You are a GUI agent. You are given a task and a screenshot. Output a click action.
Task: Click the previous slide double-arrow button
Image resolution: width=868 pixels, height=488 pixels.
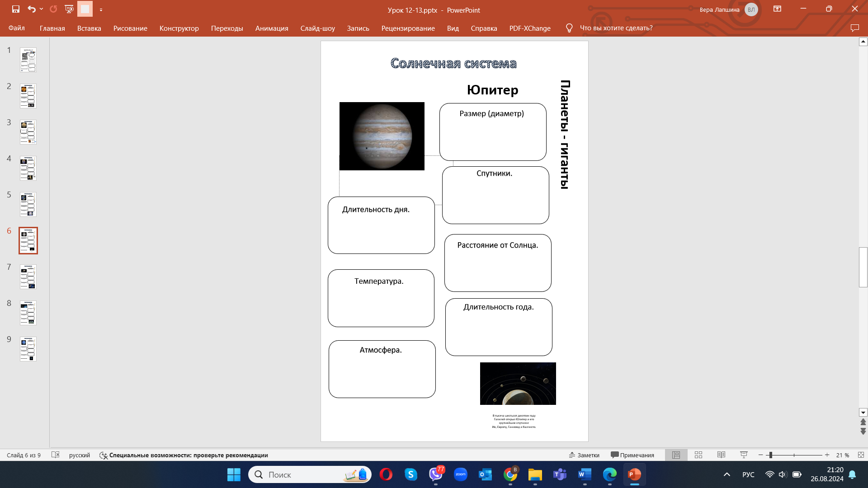(863, 422)
